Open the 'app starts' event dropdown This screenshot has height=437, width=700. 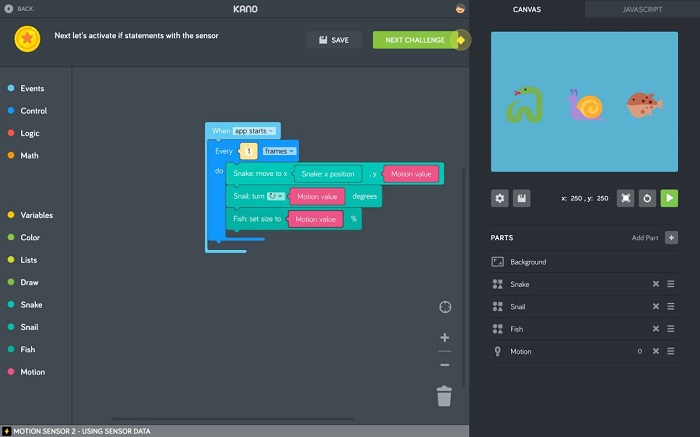click(x=254, y=131)
